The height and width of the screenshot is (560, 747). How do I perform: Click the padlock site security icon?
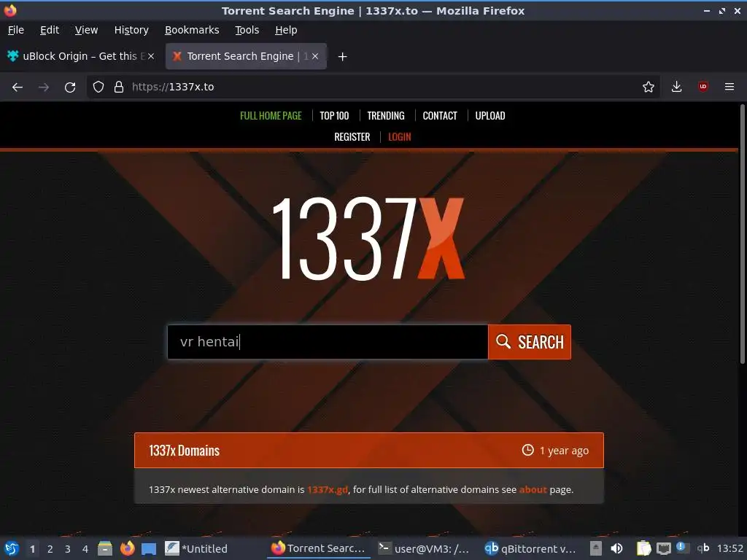(119, 87)
